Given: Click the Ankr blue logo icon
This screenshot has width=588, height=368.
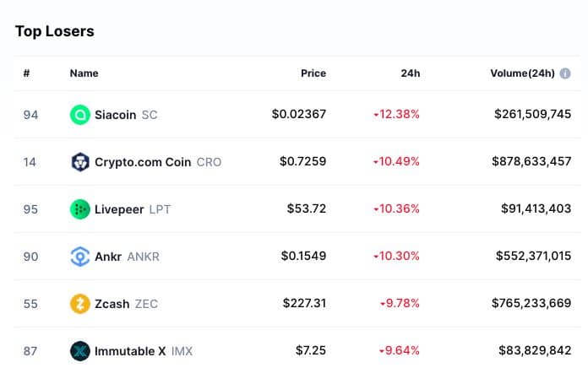Looking at the screenshot, I should (80, 257).
